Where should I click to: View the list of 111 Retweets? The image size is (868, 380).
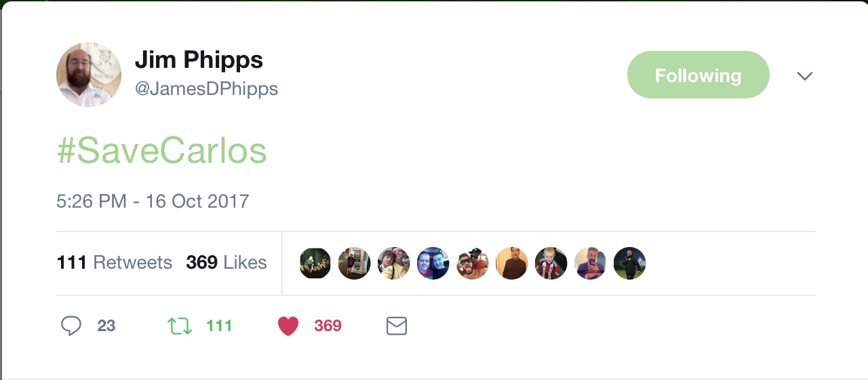click(x=115, y=263)
